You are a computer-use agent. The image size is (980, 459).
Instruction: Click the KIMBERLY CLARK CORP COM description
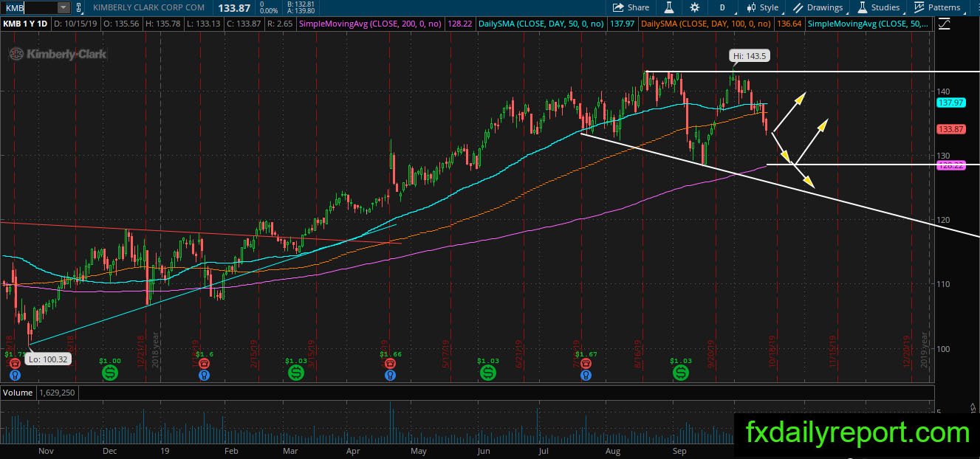pyautogui.click(x=149, y=7)
